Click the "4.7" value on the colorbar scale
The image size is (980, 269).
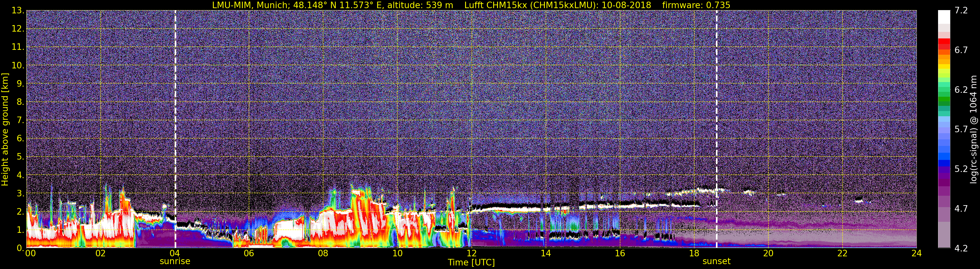point(961,209)
